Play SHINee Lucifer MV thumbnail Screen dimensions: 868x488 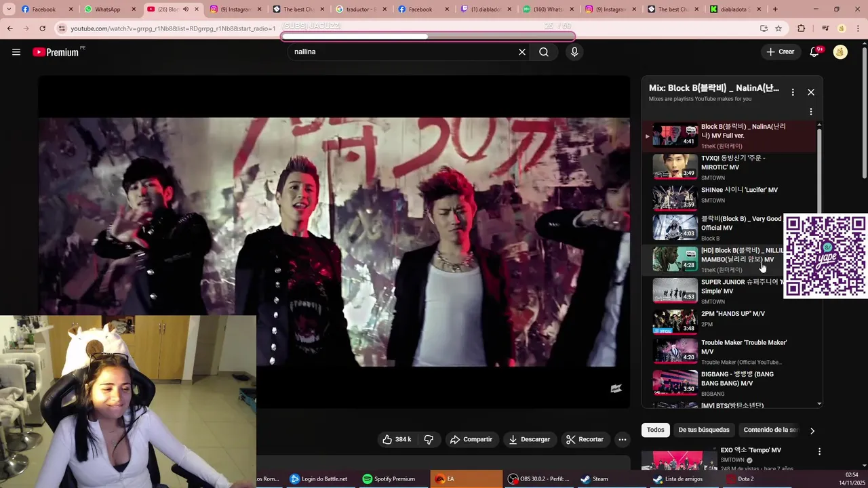[x=675, y=198]
